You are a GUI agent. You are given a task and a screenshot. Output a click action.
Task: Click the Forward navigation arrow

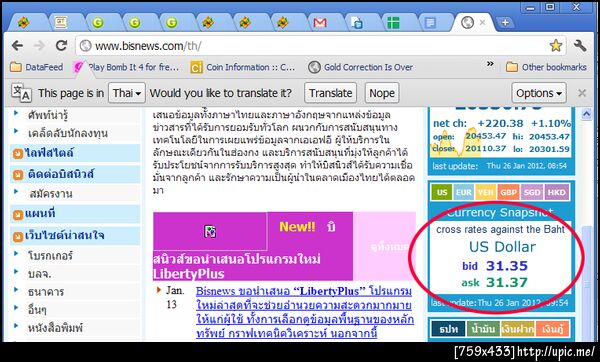coord(39,46)
